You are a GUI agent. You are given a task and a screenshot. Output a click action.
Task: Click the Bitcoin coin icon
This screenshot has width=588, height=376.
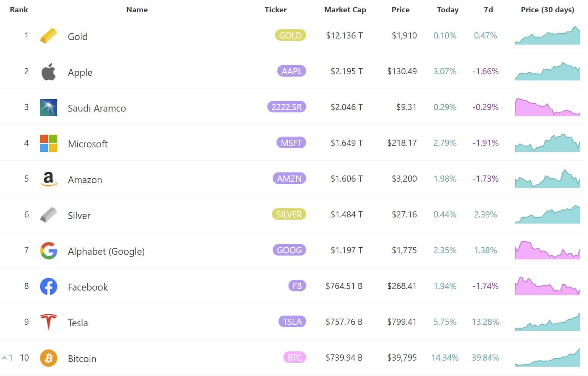click(x=48, y=358)
